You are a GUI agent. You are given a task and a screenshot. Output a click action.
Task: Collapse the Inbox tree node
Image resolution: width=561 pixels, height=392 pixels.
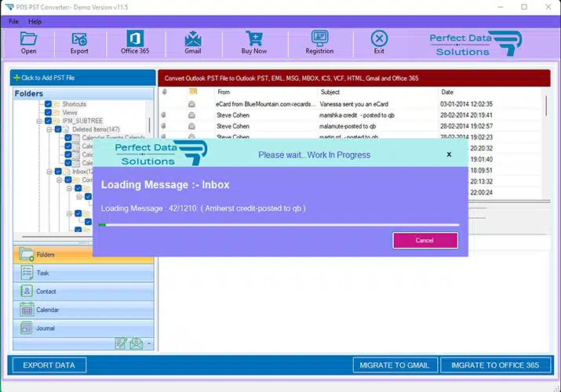[x=49, y=172]
